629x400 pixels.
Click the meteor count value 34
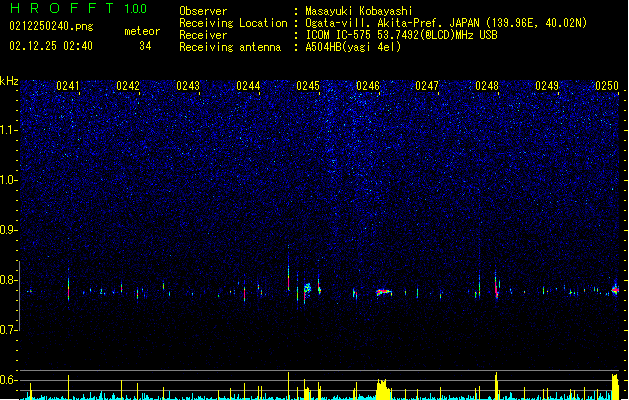[145, 46]
